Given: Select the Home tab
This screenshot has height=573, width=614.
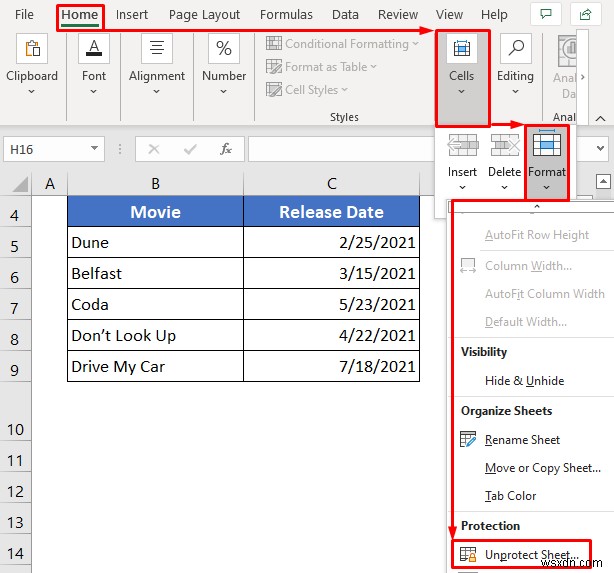Looking at the screenshot, I should [x=80, y=15].
